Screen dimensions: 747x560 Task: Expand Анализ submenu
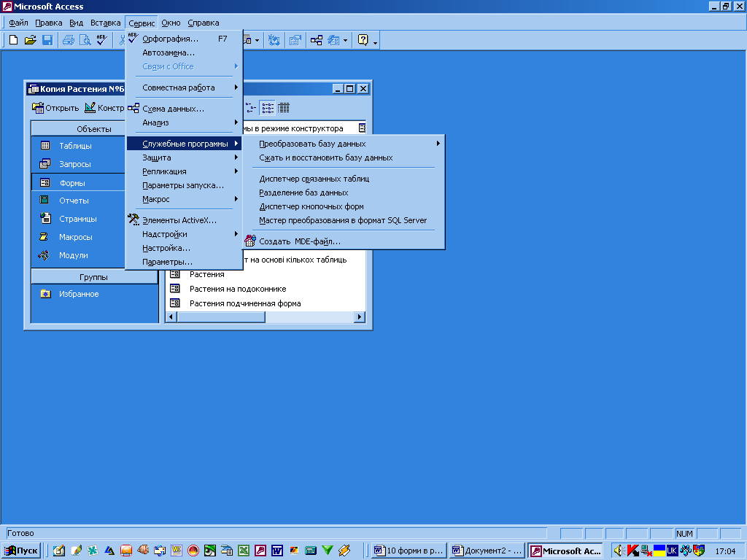coord(184,122)
